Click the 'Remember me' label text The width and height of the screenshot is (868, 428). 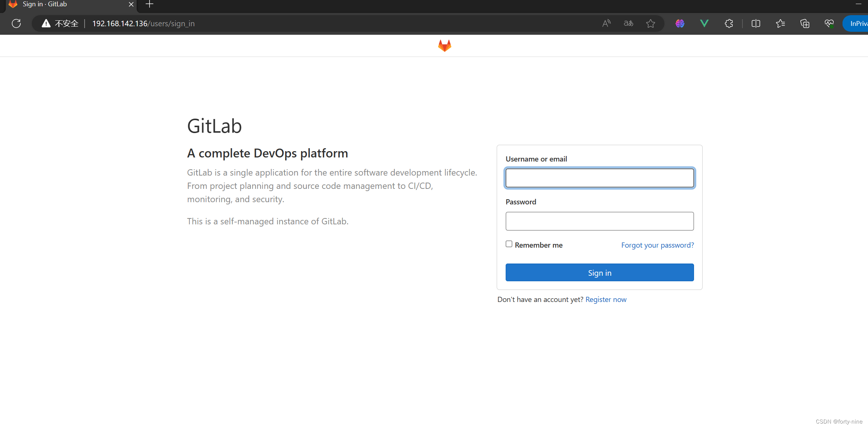click(x=539, y=245)
